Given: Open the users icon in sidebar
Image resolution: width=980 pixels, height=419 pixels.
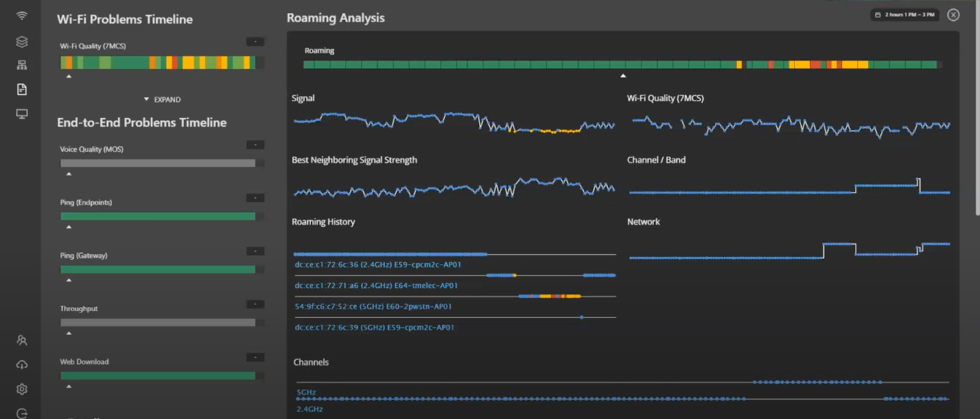Looking at the screenshot, I should (22, 340).
